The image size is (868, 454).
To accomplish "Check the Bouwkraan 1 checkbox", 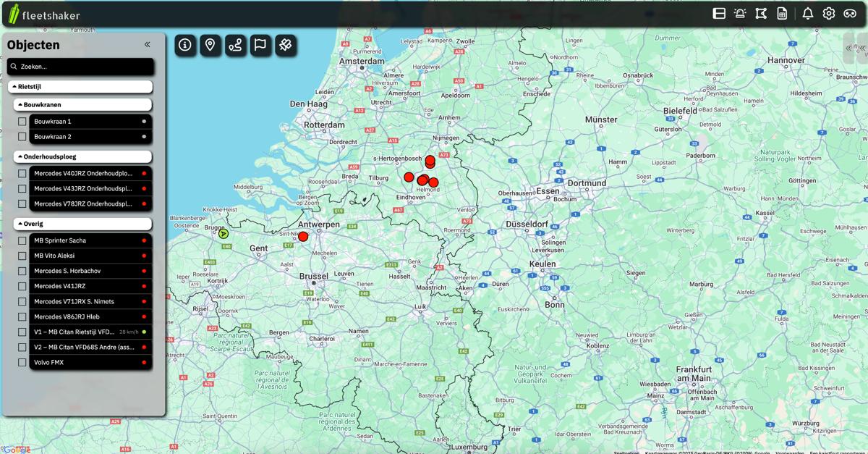I will [22, 121].
